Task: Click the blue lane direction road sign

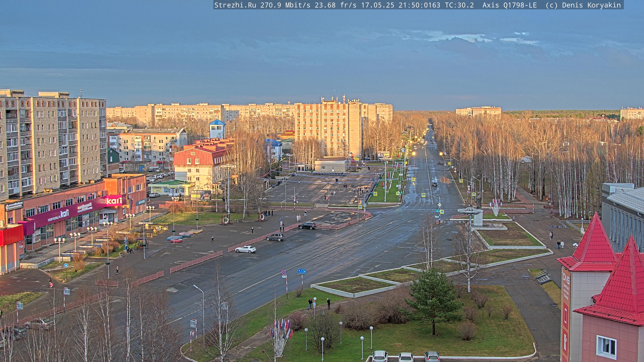Action: click(302, 271)
